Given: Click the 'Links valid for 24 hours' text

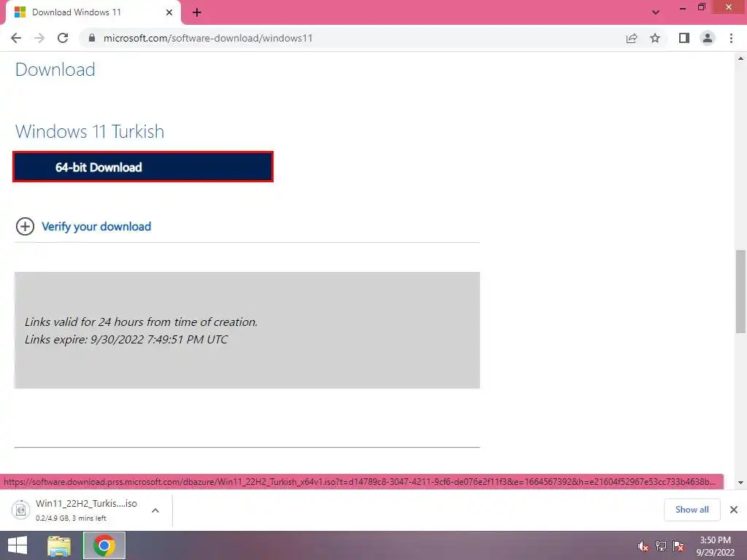Looking at the screenshot, I should coord(141,322).
